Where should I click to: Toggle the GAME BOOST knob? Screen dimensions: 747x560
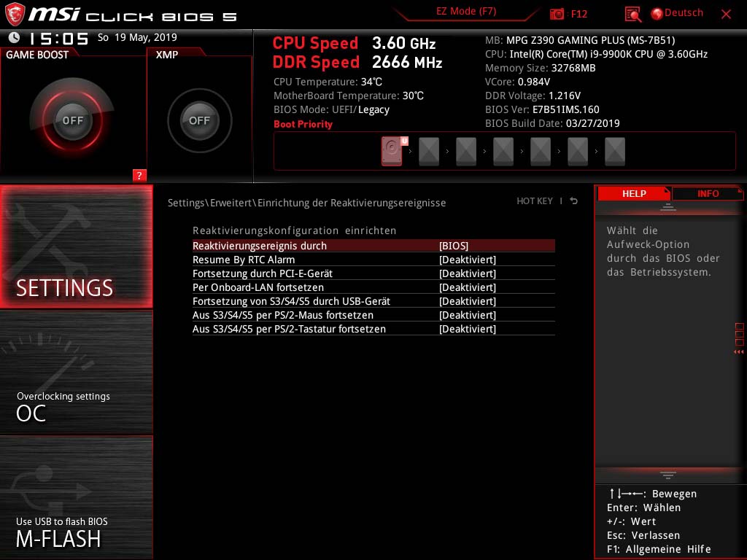(72, 120)
